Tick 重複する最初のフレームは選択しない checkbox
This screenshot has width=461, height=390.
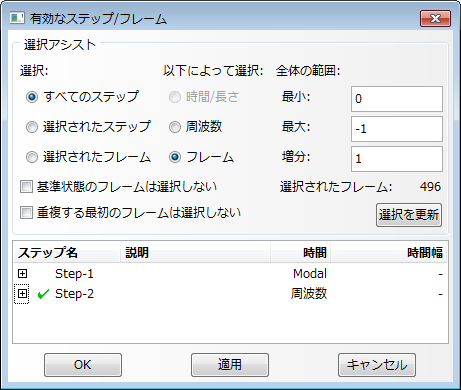tap(26, 213)
